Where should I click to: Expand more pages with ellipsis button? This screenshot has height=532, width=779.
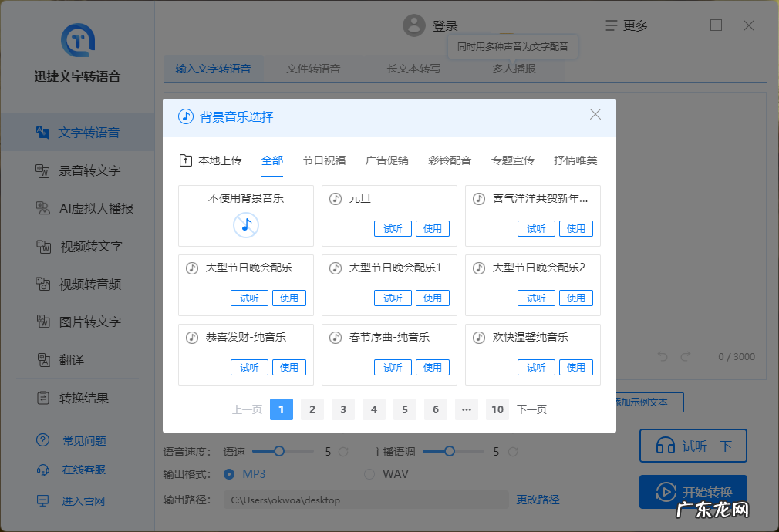[x=466, y=409]
